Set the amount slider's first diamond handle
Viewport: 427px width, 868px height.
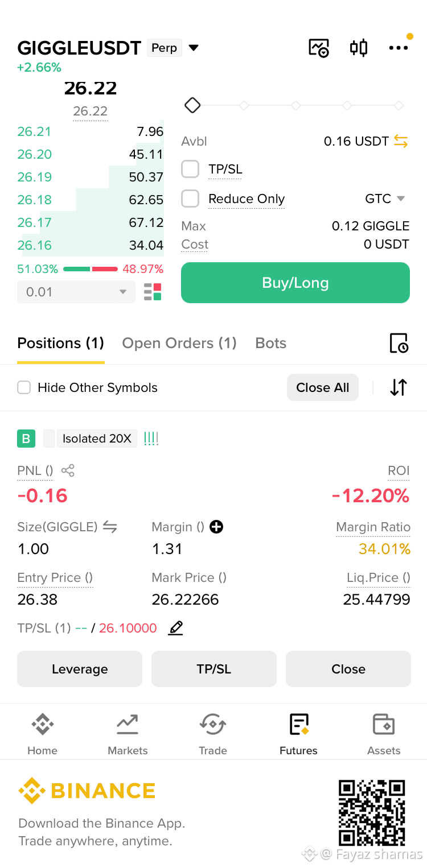pos(192,105)
